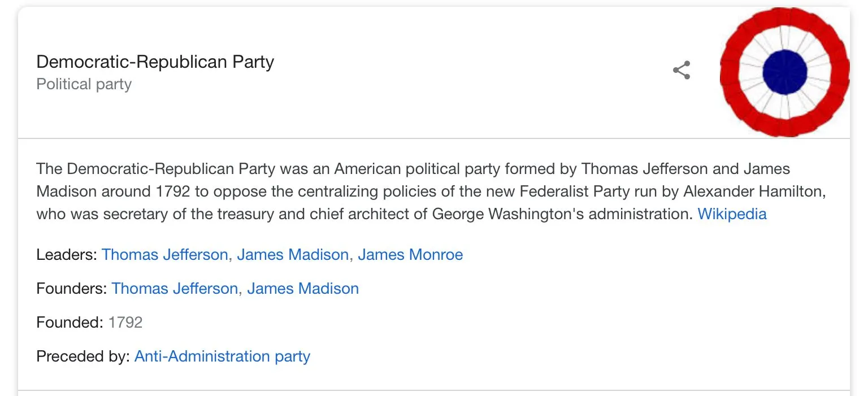Select James Madison in the Founders row
868x396 pixels.
(303, 289)
